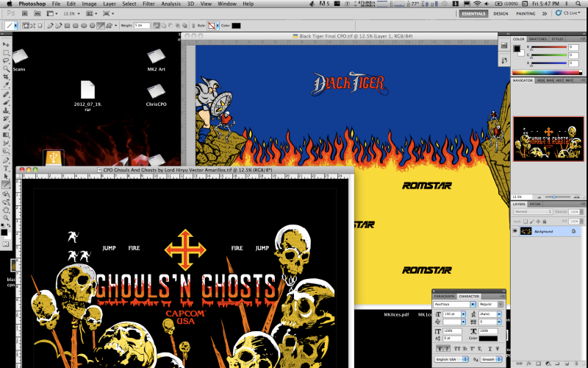The width and height of the screenshot is (588, 368).
Task: Click the Navigator Ghouls'n Ghosts thumbnail
Action: click(x=548, y=139)
